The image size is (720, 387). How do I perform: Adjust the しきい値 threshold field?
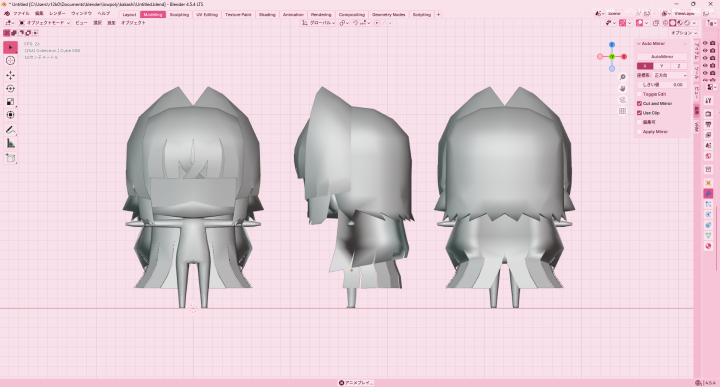tap(662, 85)
